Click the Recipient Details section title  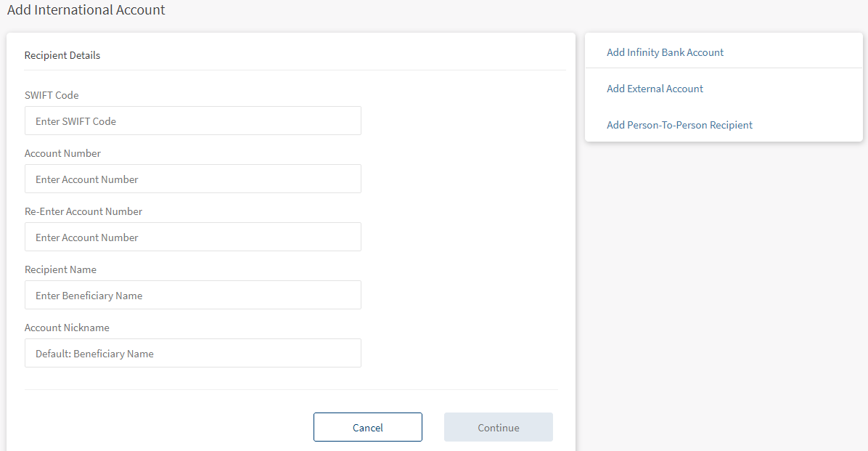(62, 55)
